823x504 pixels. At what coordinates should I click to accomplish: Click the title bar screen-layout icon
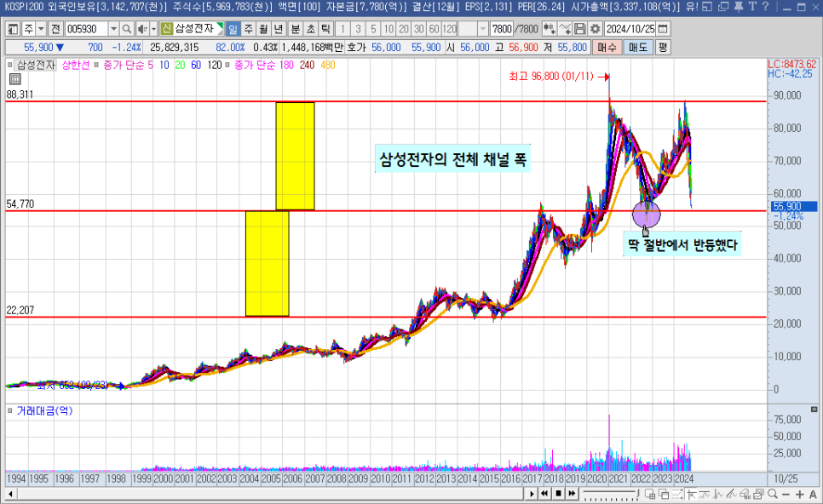point(707,7)
